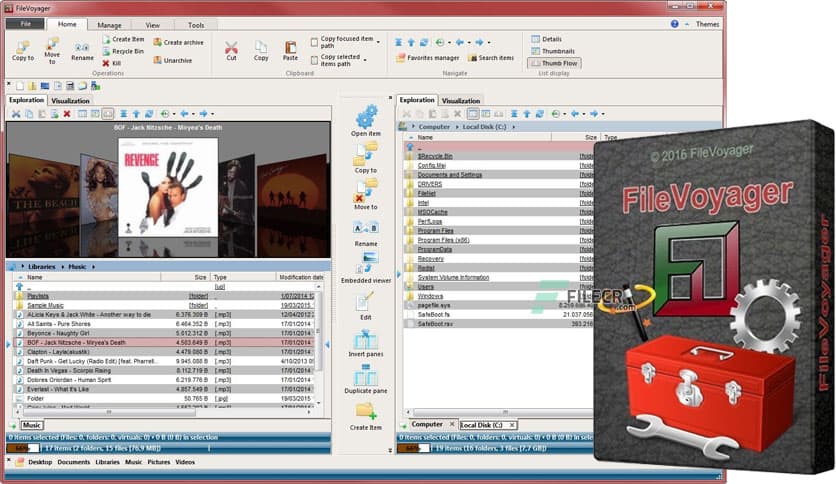
Task: Expand the arrow after Music in the breadcrumb
Action: [x=93, y=267]
